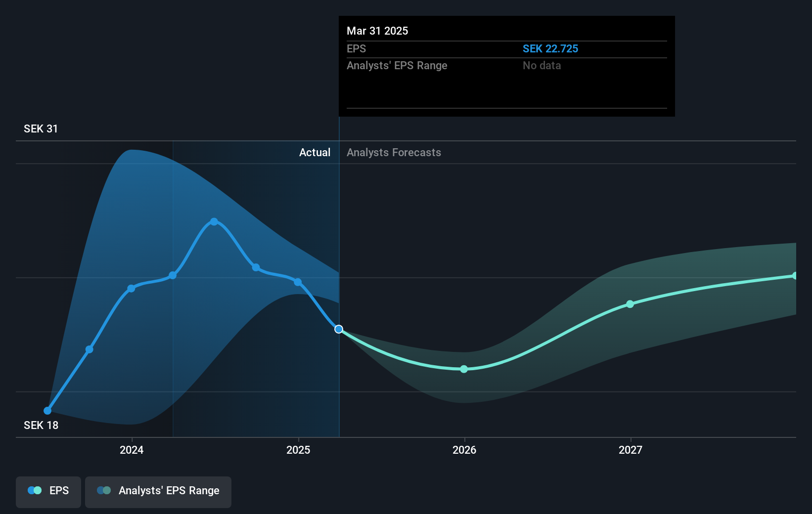
Task: Click the No data value in tooltip
Action: [x=542, y=66]
